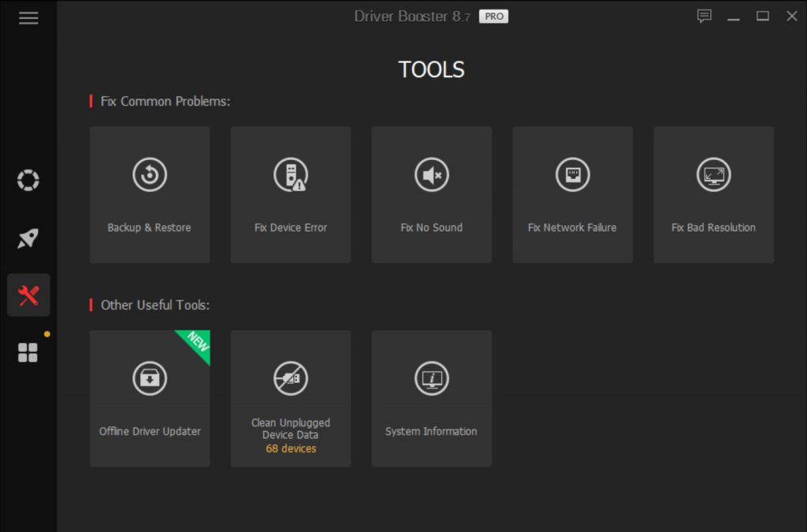The height and width of the screenshot is (532, 807).
Task: Click the 68 devices link
Action: 291,448
